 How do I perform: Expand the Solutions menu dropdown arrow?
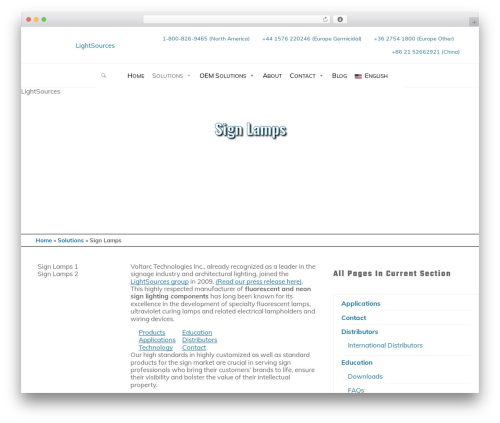click(189, 76)
